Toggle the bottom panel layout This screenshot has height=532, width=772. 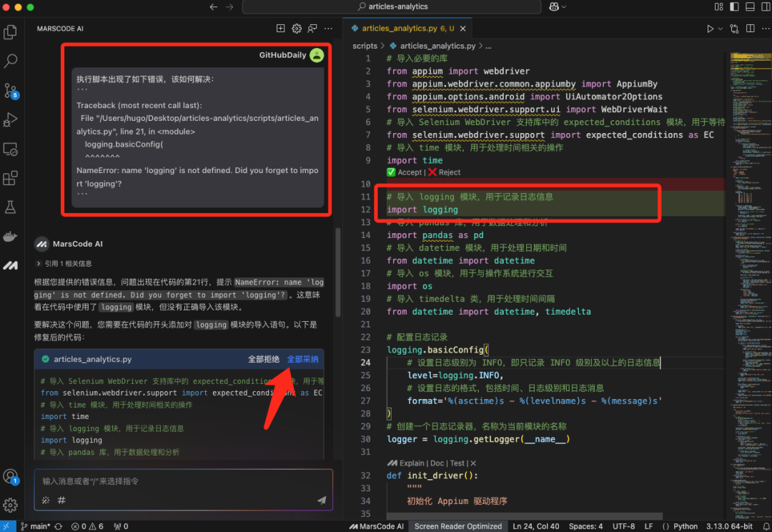(x=750, y=7)
